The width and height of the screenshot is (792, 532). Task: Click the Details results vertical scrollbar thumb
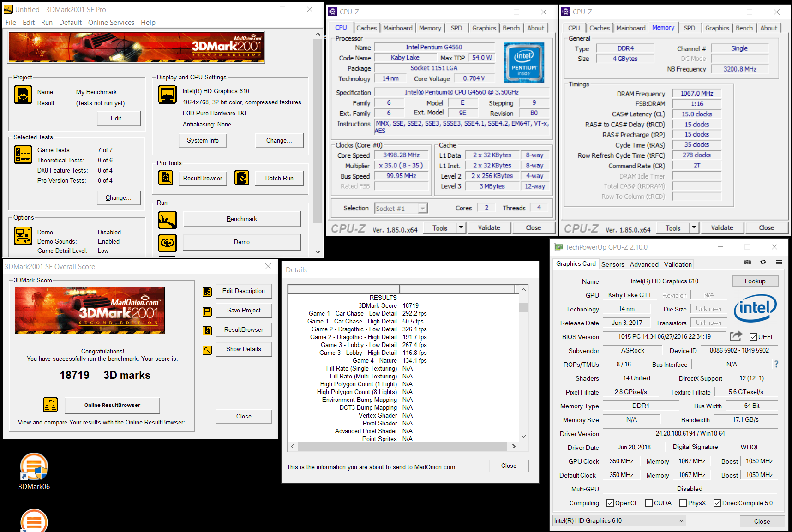[523, 307]
